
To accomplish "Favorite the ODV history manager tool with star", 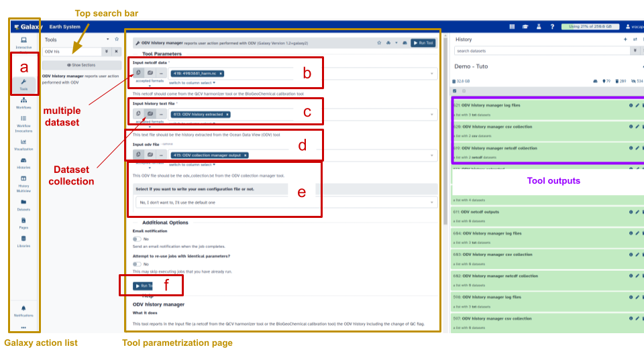I will (378, 42).
